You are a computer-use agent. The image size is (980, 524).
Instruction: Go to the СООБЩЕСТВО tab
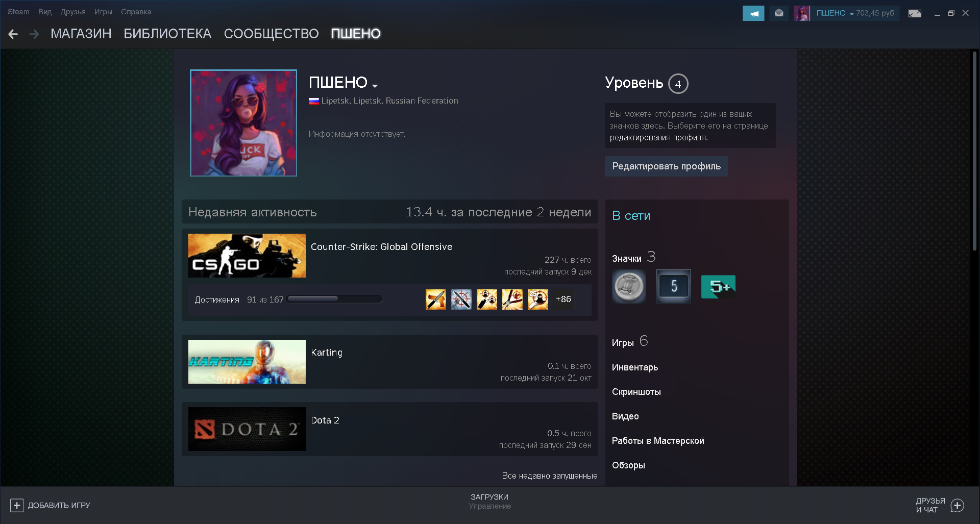(271, 34)
